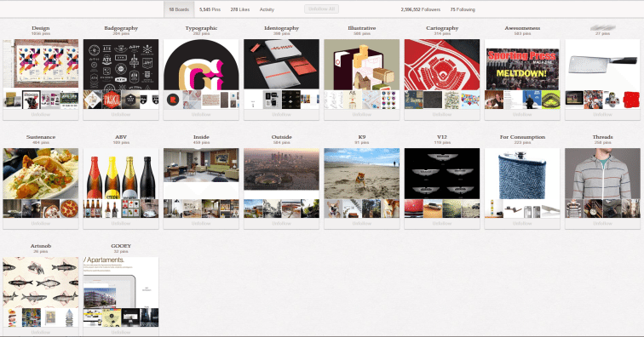The width and height of the screenshot is (644, 337).
Task: Unfollow the Design board
Action: point(41,115)
